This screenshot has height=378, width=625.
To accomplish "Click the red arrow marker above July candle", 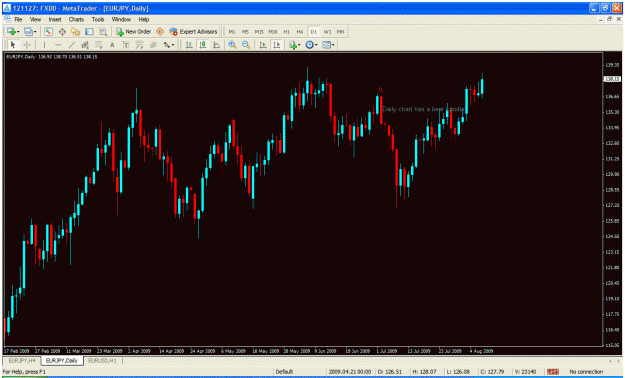I will (x=380, y=90).
